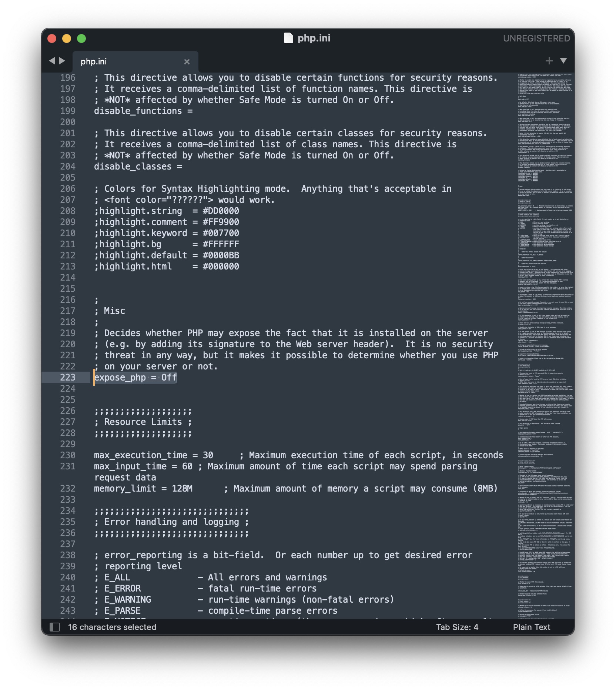Click the 'request data' wrapped line

coord(125,477)
